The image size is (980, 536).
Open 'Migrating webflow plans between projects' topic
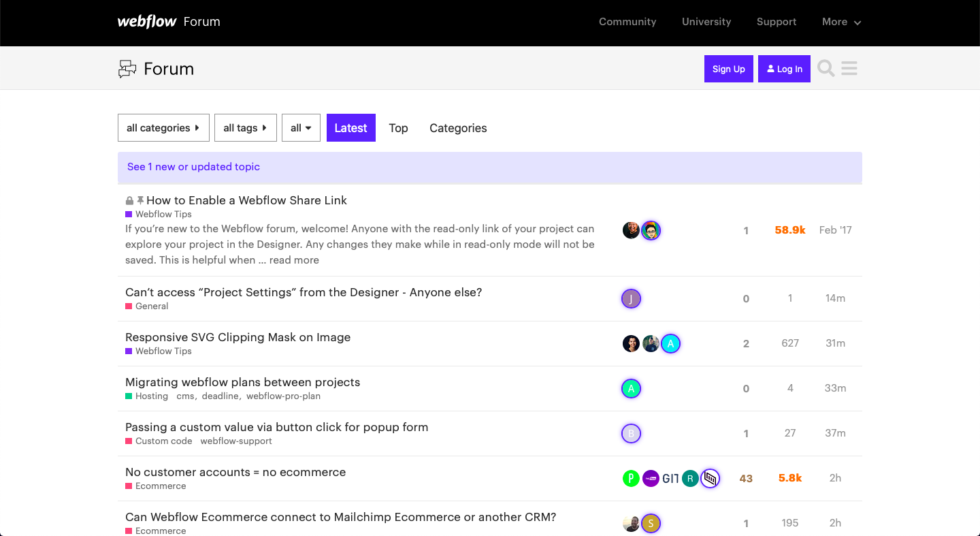tap(243, 382)
